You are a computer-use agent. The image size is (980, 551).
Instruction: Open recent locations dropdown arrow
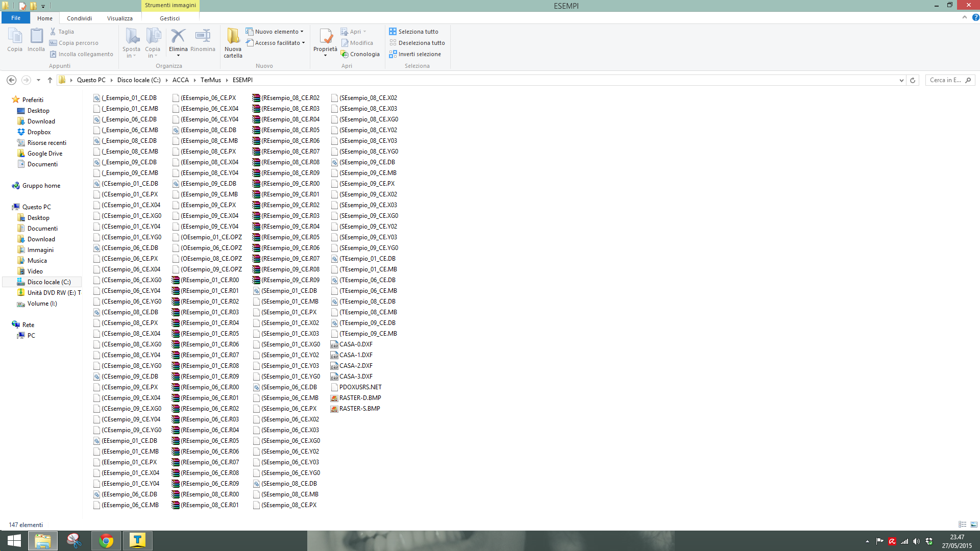pyautogui.click(x=38, y=80)
